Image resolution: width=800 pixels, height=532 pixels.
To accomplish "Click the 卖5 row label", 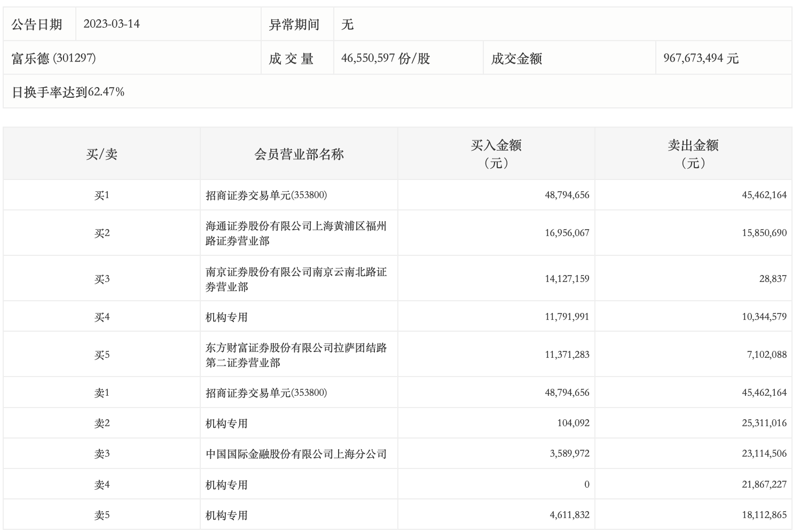I will point(101,515).
